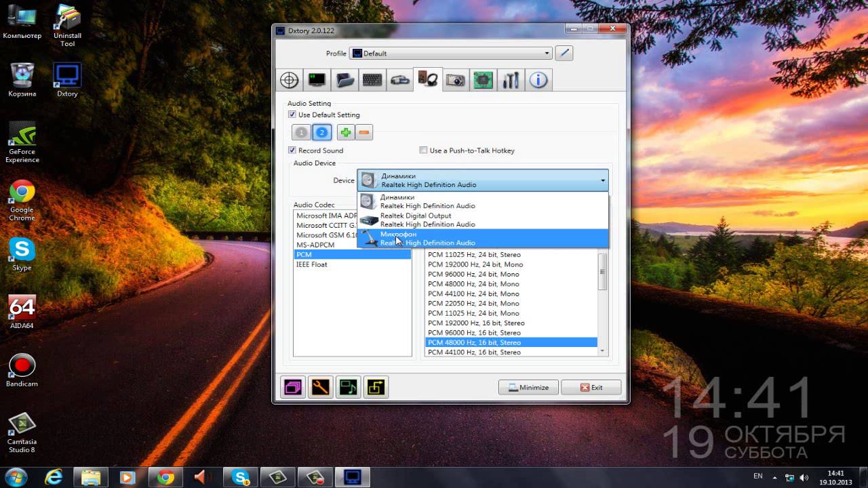Select the Camtasia Studio 8 desktop icon
Screen dimensions: 868x488
(x=22, y=433)
